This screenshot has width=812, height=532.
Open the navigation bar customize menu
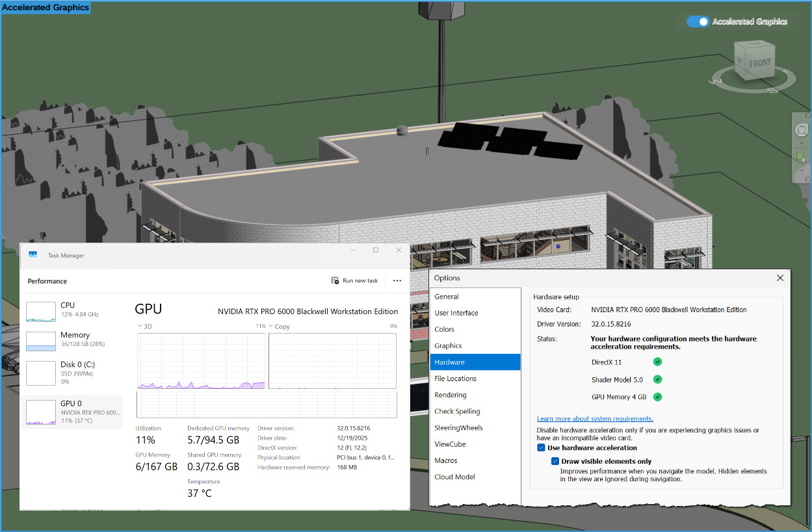807,180
